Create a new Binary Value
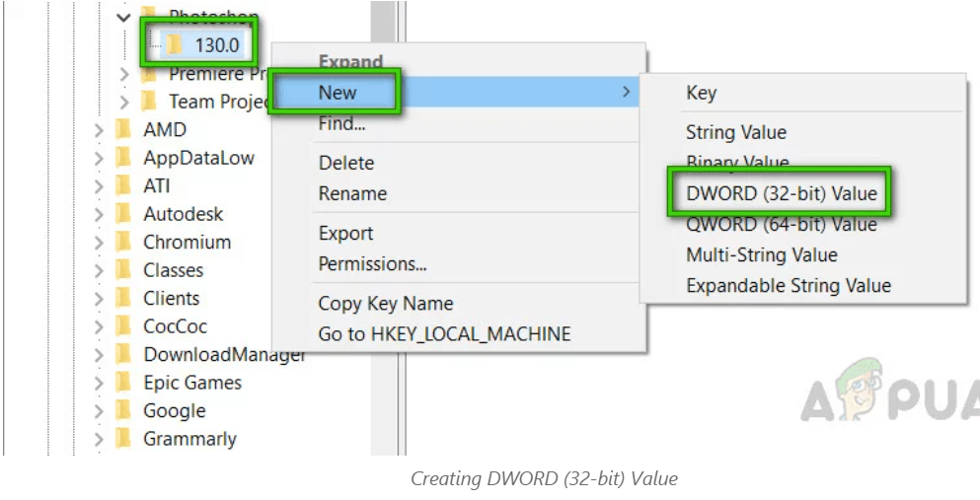This screenshot has width=980, height=500. (x=803, y=163)
